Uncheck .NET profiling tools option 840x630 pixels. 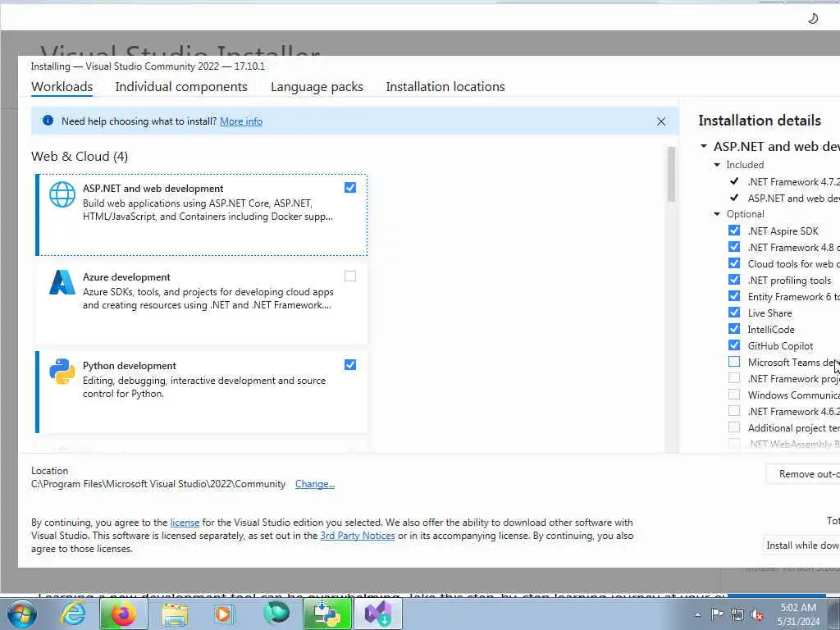pos(734,280)
